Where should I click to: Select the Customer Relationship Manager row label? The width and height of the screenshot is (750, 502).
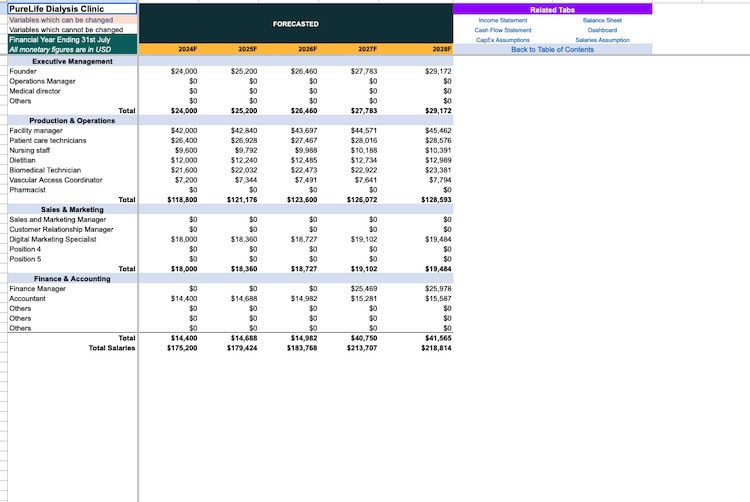pos(61,229)
